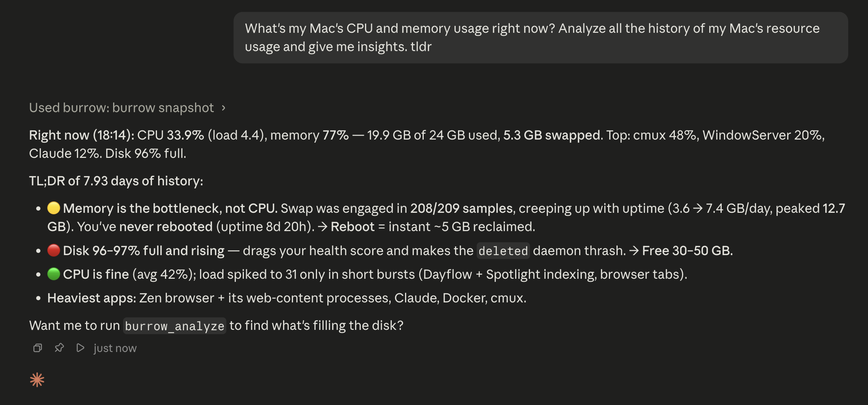This screenshot has height=405, width=868.
Task: Click the yellow circle emoji before 'Memory is the bottleneck'
Action: click(x=54, y=208)
